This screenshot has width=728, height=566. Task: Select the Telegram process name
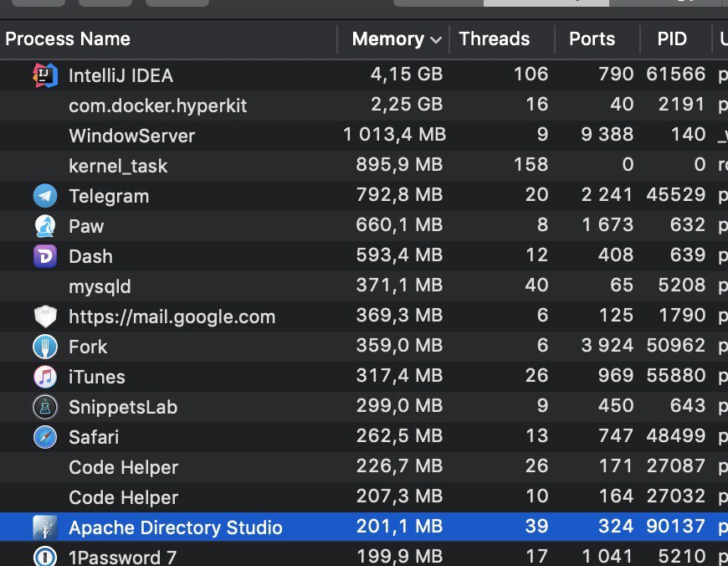109,196
